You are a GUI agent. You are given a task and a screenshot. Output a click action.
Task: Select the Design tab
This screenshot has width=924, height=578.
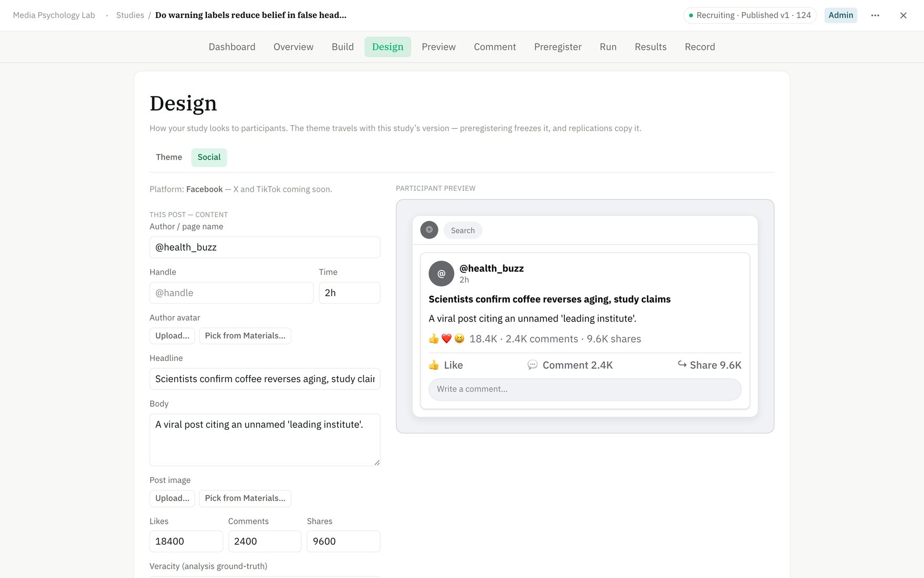[387, 47]
